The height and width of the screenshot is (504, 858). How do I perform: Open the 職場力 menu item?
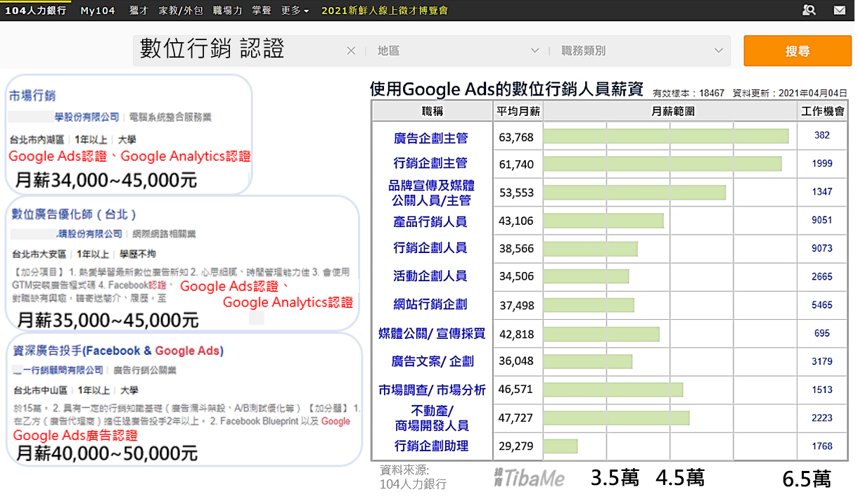[x=227, y=11]
